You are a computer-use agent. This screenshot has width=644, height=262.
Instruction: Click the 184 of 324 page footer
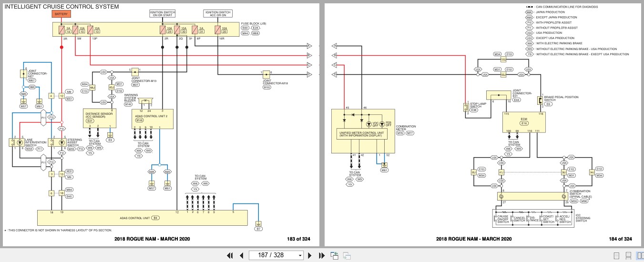click(x=620, y=239)
